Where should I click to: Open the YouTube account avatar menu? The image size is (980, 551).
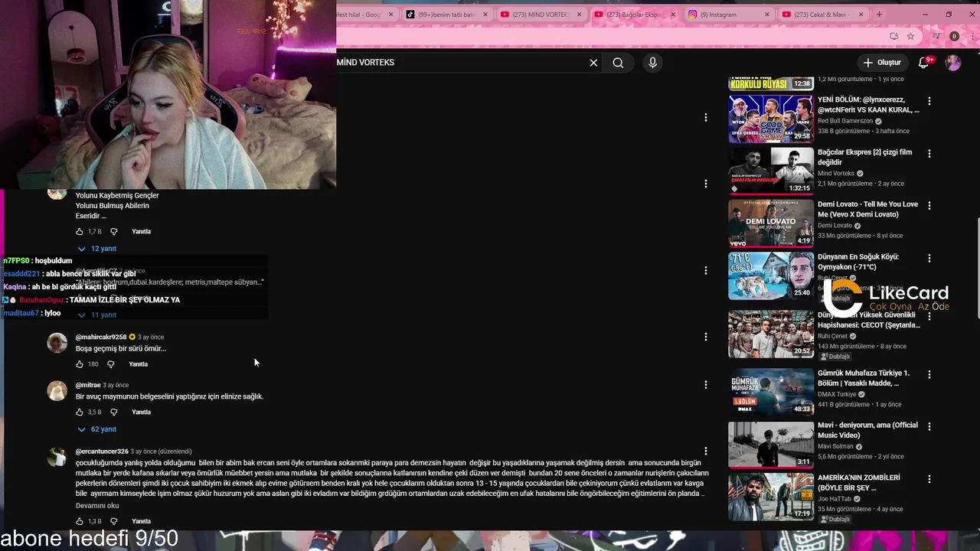click(x=953, y=63)
